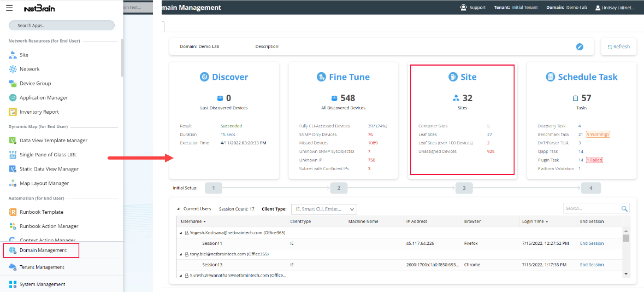Click the Site app icon in sidebar

13,55
